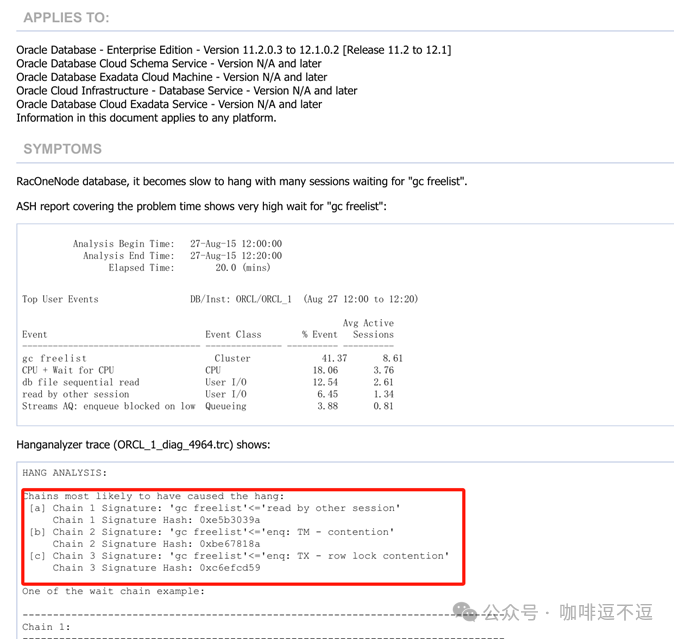The width and height of the screenshot is (674, 639).
Task: Click the APPLIES TO heading
Action: [66, 18]
